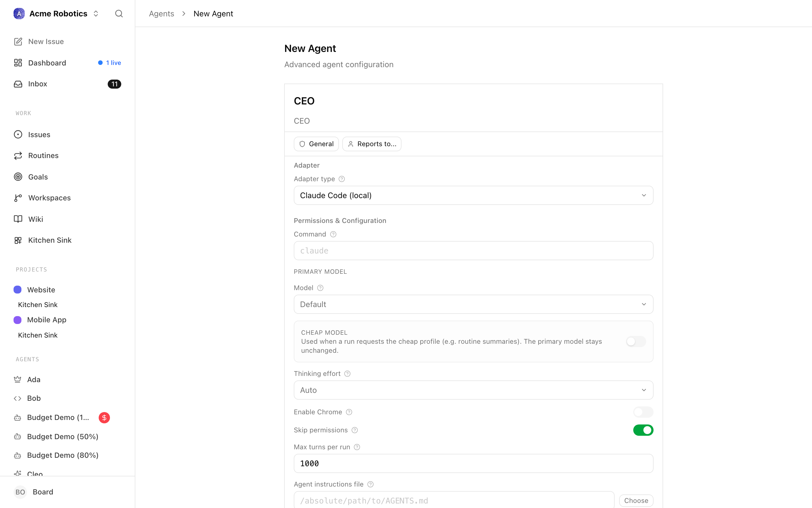
Task: Click the Mobile App project color dot
Action: [17, 319]
